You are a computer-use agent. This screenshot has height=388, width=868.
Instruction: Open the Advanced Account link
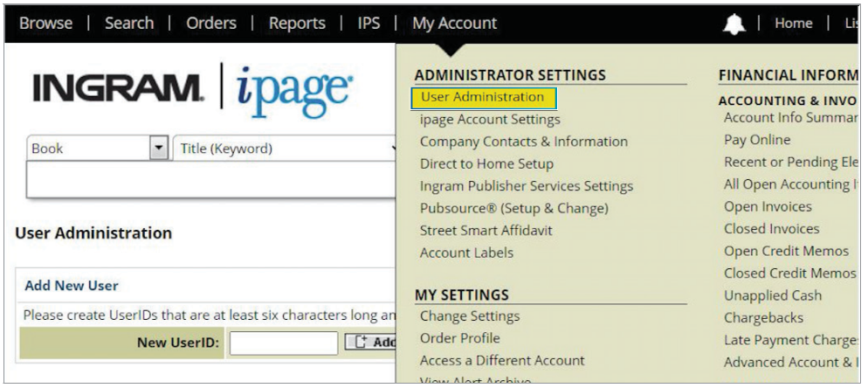[x=790, y=362]
